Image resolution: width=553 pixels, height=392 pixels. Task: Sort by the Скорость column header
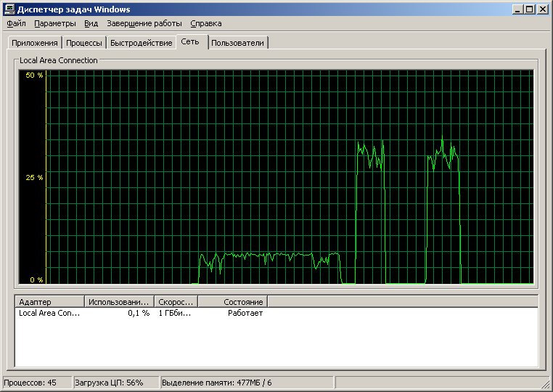click(x=176, y=302)
